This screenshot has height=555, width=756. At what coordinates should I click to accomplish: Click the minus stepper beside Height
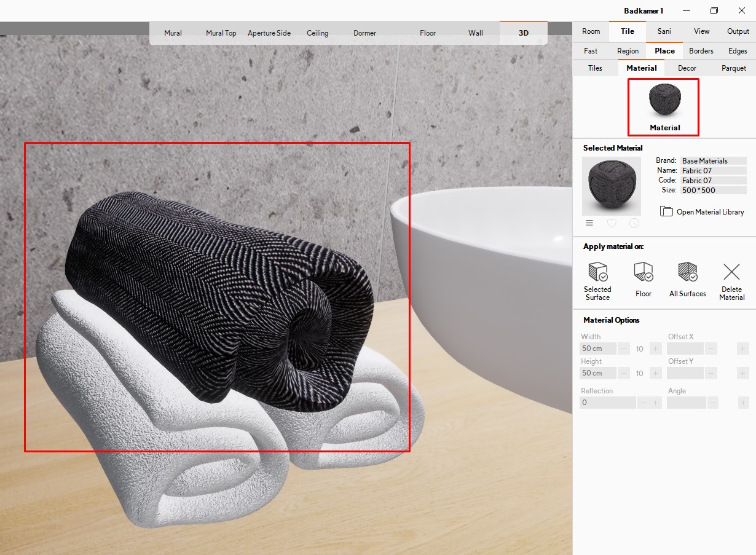(x=623, y=373)
